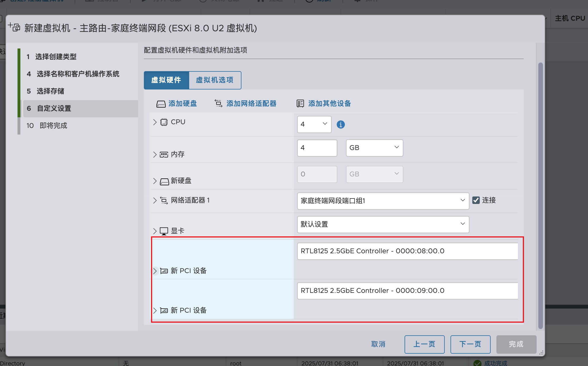
Task: Expand the 显卡 settings row
Action: [155, 231]
